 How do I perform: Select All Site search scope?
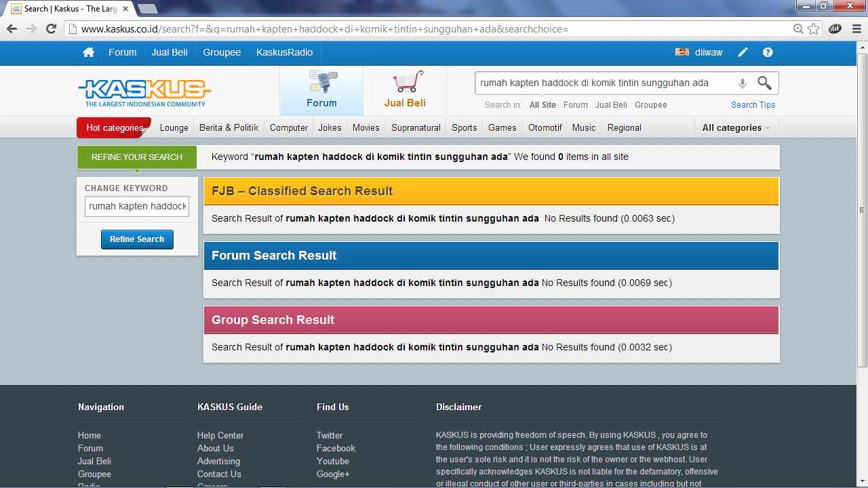[x=542, y=105]
